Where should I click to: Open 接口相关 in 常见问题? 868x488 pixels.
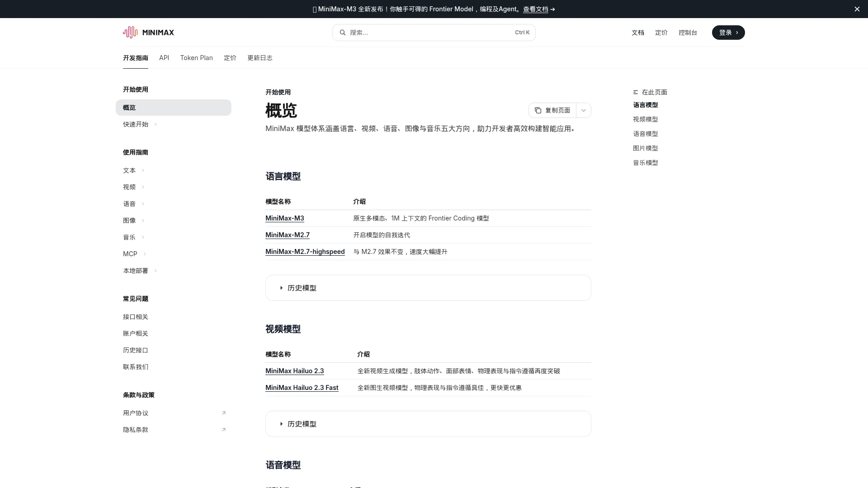tap(136, 317)
